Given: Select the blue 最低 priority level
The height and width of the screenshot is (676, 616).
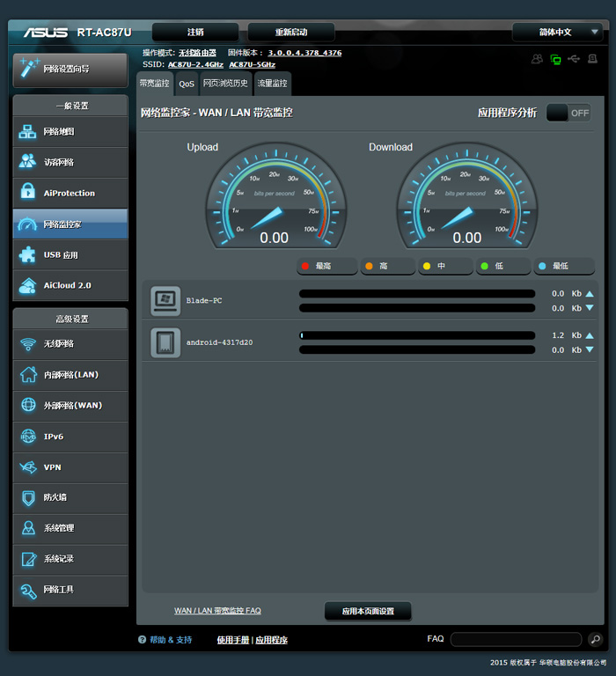Looking at the screenshot, I should tap(564, 266).
